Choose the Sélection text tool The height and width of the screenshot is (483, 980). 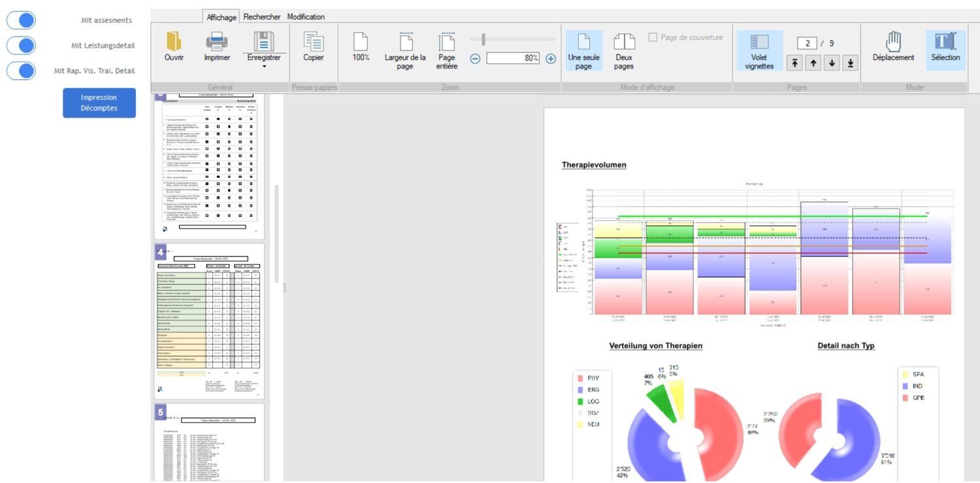coord(945,42)
